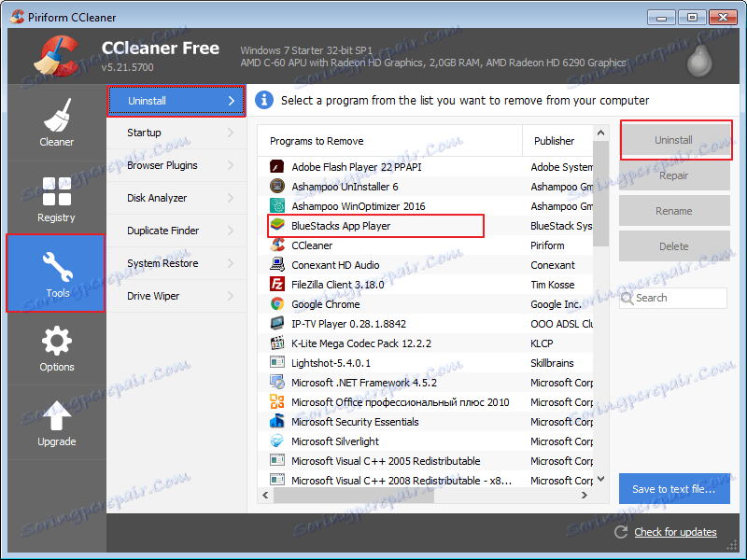Screen dimensions: 747x560
Task: Click the Microsoft Security Essentials icon
Action: point(276,421)
